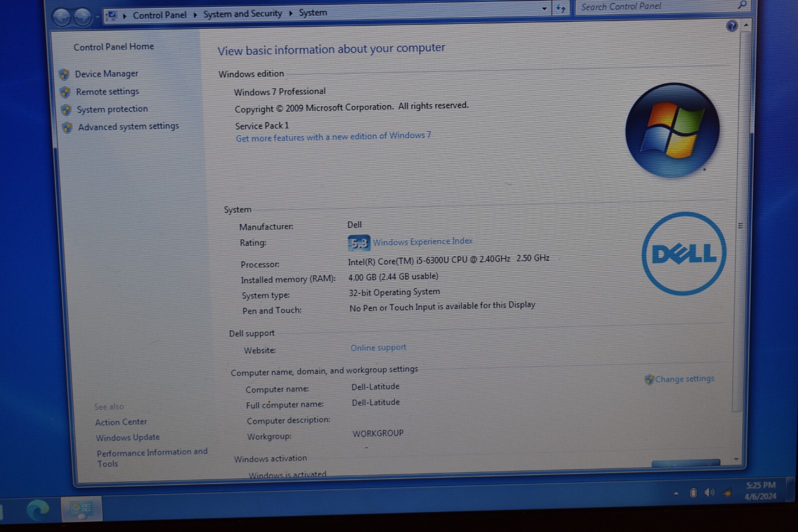Click the Remote settings shield icon

tap(65, 92)
